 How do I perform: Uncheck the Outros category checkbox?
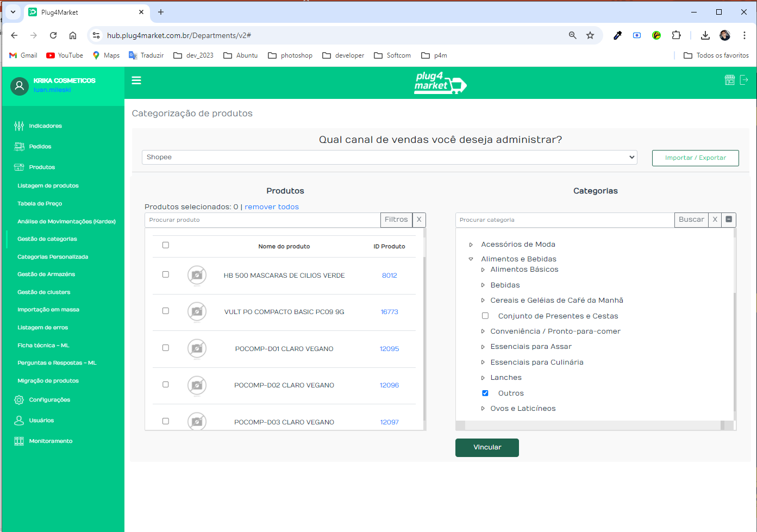[x=485, y=393]
